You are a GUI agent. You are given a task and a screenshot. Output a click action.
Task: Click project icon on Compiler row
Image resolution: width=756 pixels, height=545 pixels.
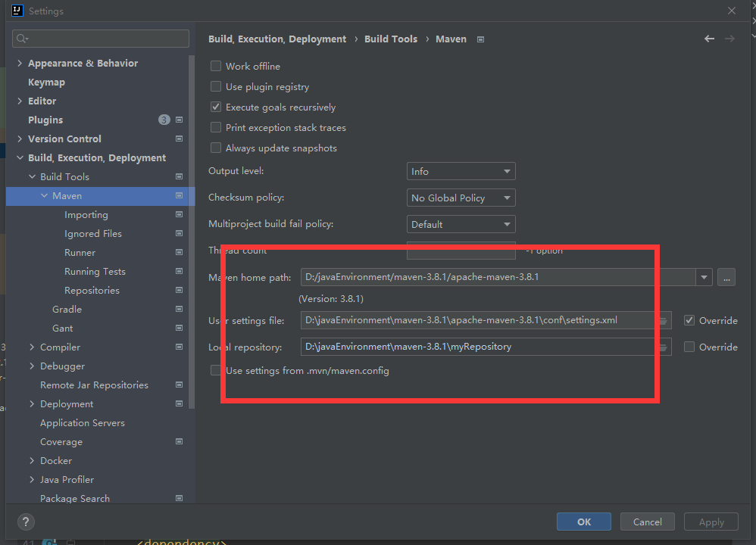pyautogui.click(x=179, y=347)
